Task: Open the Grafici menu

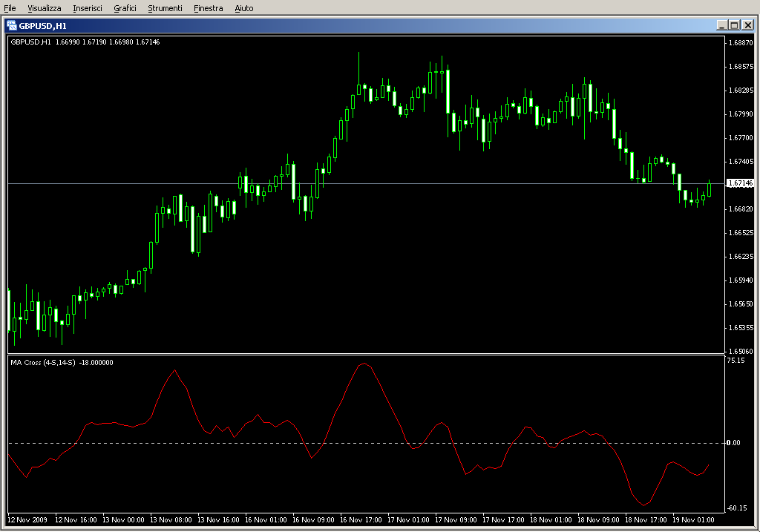Action: pyautogui.click(x=125, y=8)
